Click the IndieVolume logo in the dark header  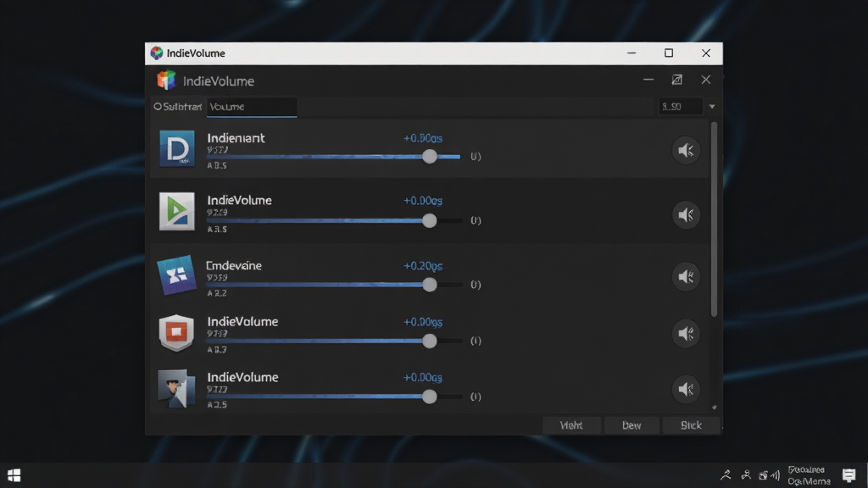165,80
